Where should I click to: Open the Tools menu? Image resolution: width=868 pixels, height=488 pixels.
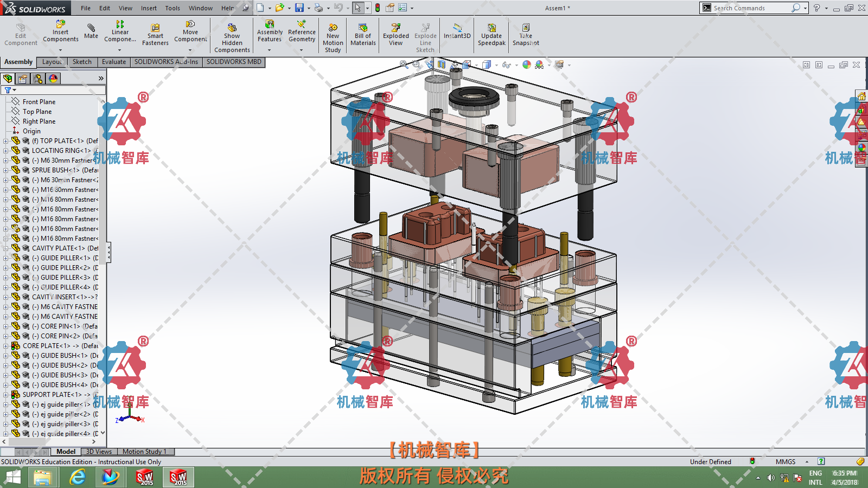(x=173, y=8)
